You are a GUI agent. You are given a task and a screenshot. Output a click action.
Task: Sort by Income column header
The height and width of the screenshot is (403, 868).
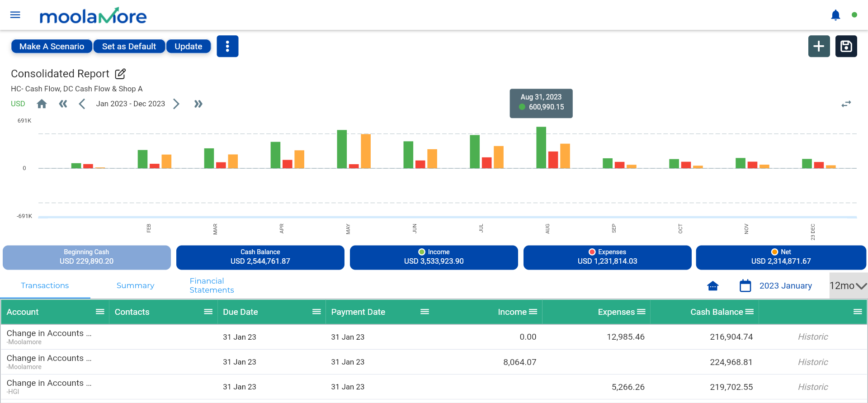point(512,312)
